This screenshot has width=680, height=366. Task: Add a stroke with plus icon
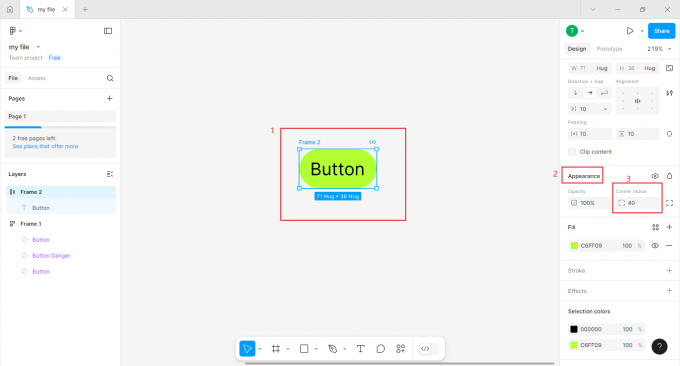[669, 271]
